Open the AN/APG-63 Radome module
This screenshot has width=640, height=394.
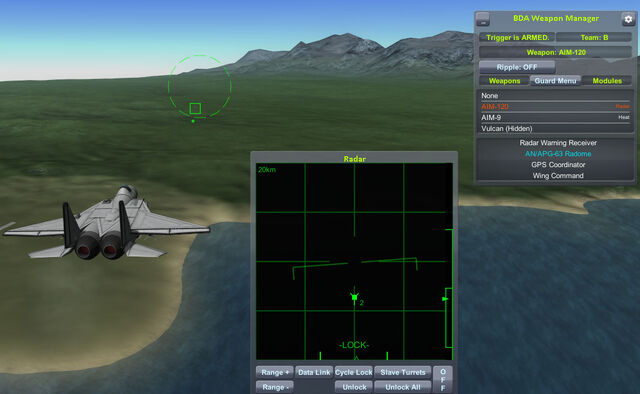pos(558,154)
